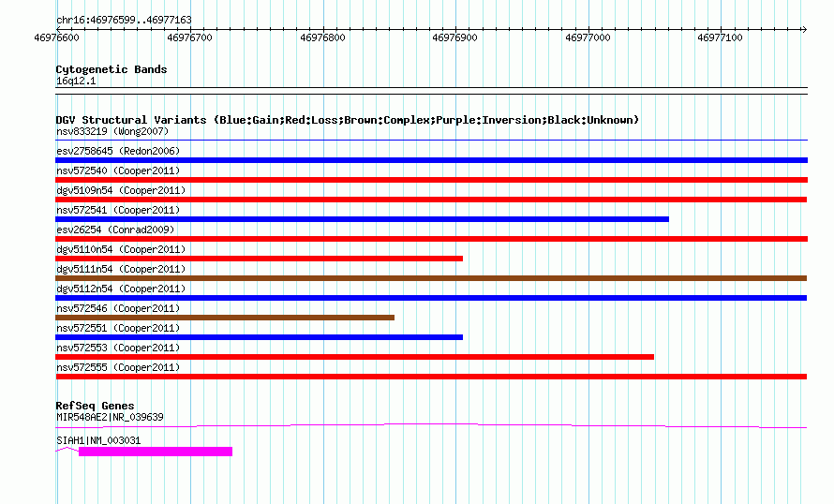834x504 pixels.
Task: Select the nsv572551 blue gain bar
Action: 259,337
